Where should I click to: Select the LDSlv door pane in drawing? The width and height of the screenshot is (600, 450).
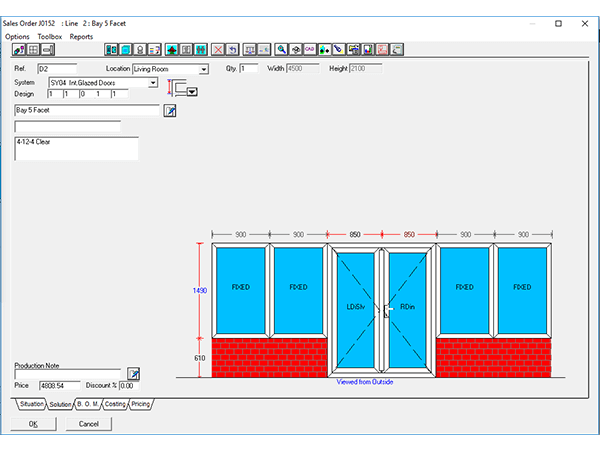tap(355, 308)
